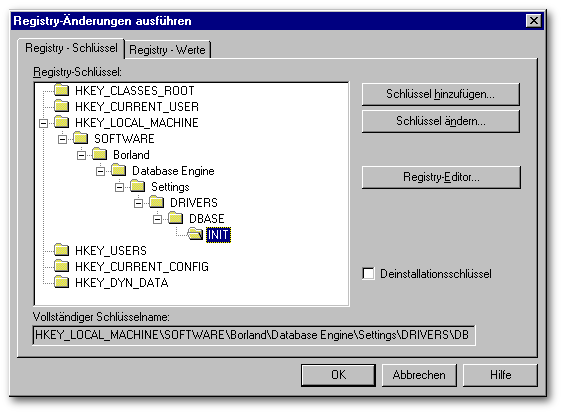Viewport: 563px width, 414px height.
Task: Select the Registry - Schlüssel tab
Action: pos(71,48)
